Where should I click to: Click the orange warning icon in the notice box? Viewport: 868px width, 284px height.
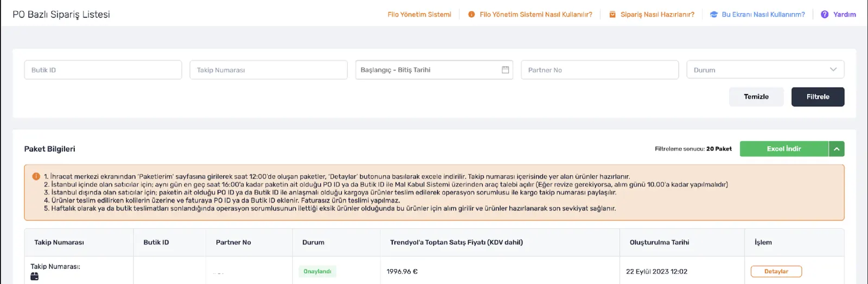[36, 176]
